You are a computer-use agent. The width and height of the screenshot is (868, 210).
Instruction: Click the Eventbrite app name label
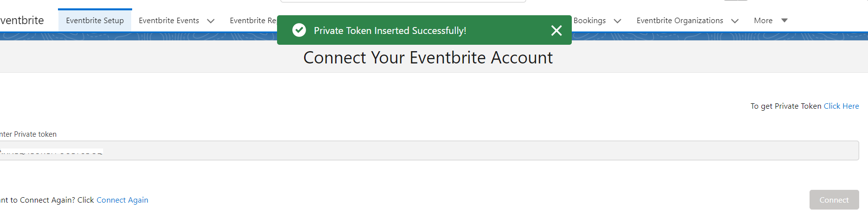22,20
